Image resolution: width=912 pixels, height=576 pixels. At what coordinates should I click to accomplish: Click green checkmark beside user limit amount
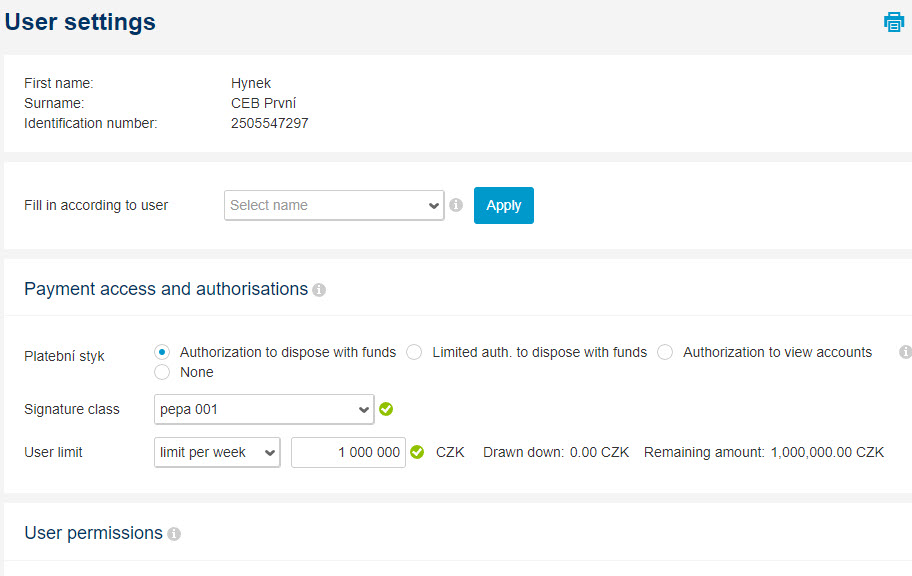(417, 452)
